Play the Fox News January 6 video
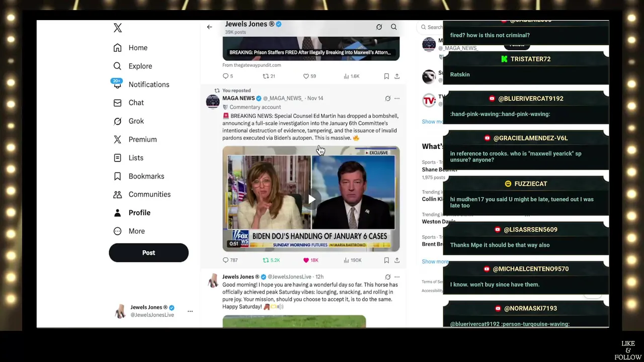Image resolution: width=644 pixels, height=362 pixels. click(311, 199)
